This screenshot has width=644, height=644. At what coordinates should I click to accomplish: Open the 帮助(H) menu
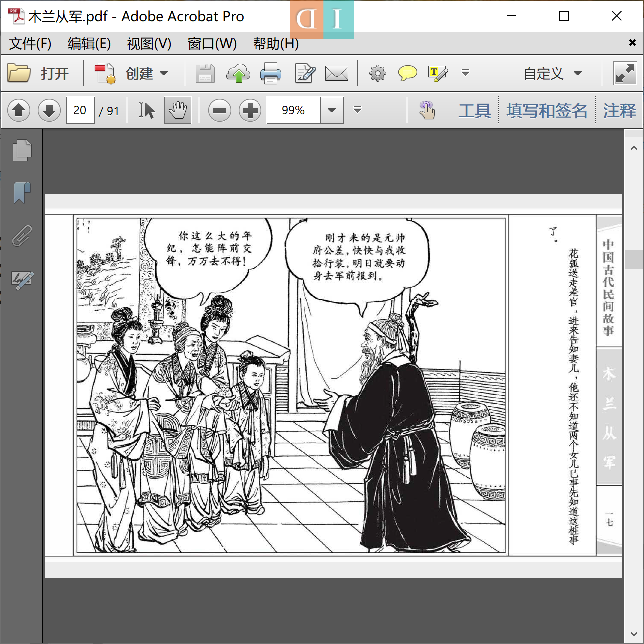click(276, 44)
